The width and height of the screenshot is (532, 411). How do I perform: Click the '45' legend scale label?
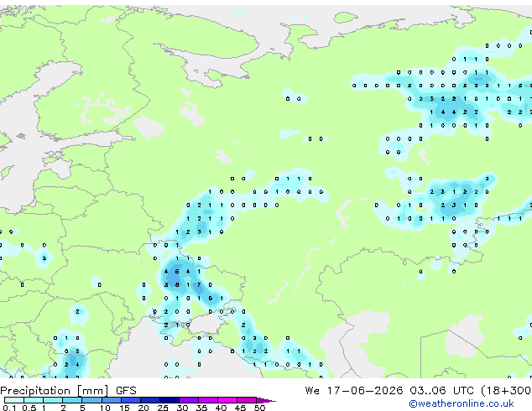tap(240, 408)
